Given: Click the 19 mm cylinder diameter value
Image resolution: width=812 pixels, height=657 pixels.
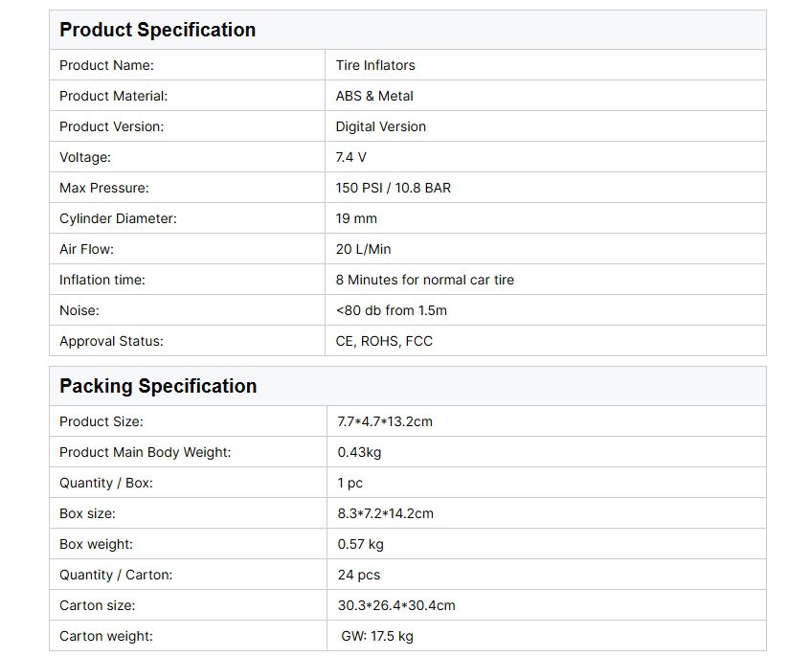Looking at the screenshot, I should (x=356, y=218).
